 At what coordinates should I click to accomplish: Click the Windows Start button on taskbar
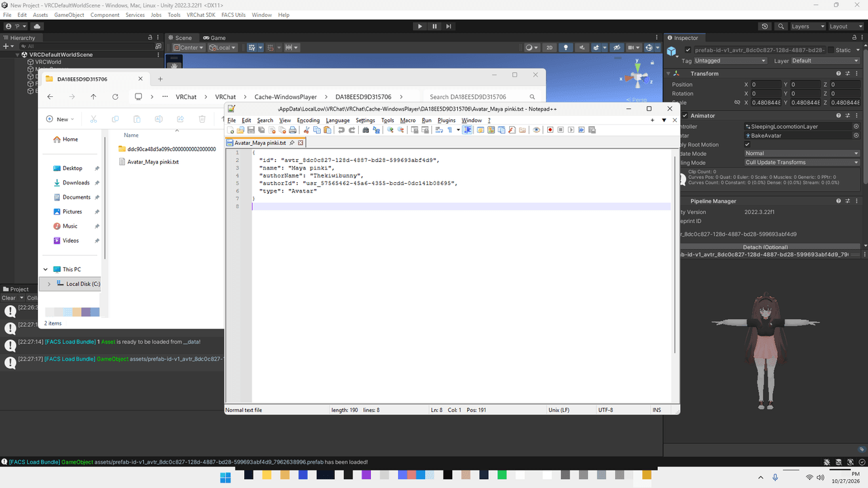coord(225,477)
